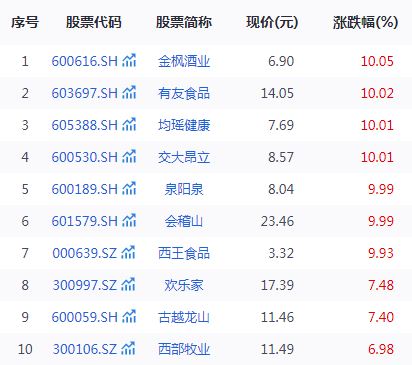The height and width of the screenshot is (365, 412).
Task: Open chart icon next to 600616.SH
Action: pyautogui.click(x=129, y=61)
